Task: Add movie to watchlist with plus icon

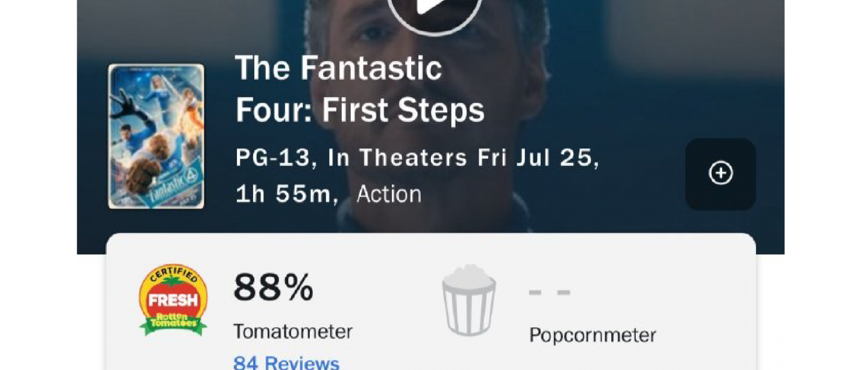Action: click(x=720, y=174)
